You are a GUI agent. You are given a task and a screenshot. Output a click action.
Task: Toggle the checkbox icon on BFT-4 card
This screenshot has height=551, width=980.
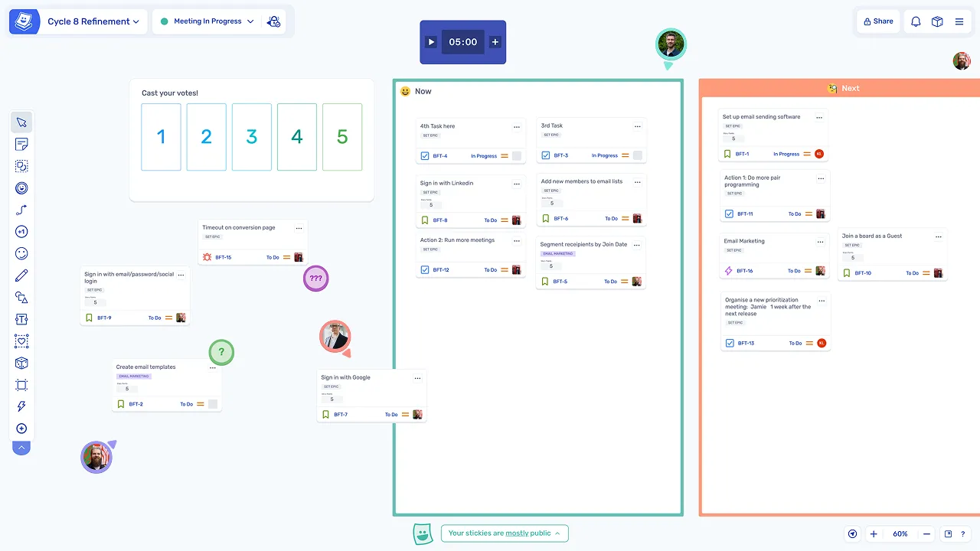coord(425,156)
